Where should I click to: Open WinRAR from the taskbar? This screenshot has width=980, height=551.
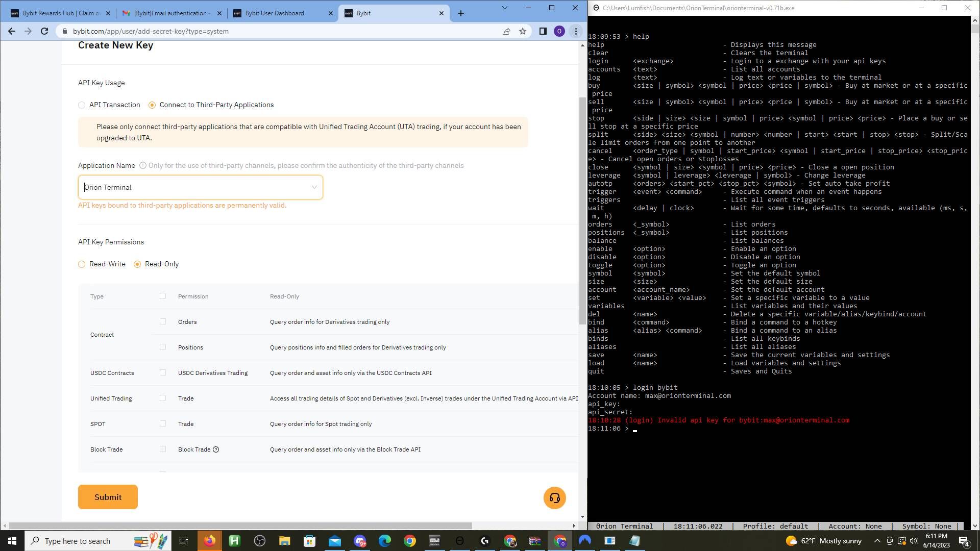(534, 541)
